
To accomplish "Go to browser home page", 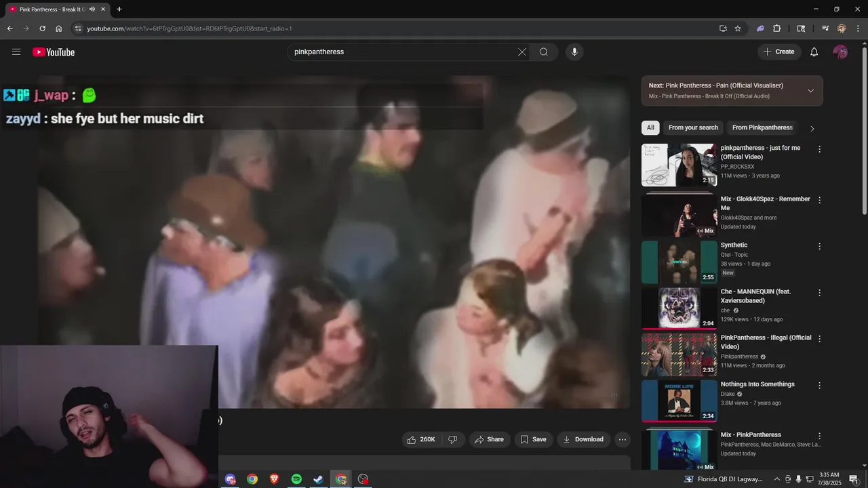I will (x=58, y=28).
